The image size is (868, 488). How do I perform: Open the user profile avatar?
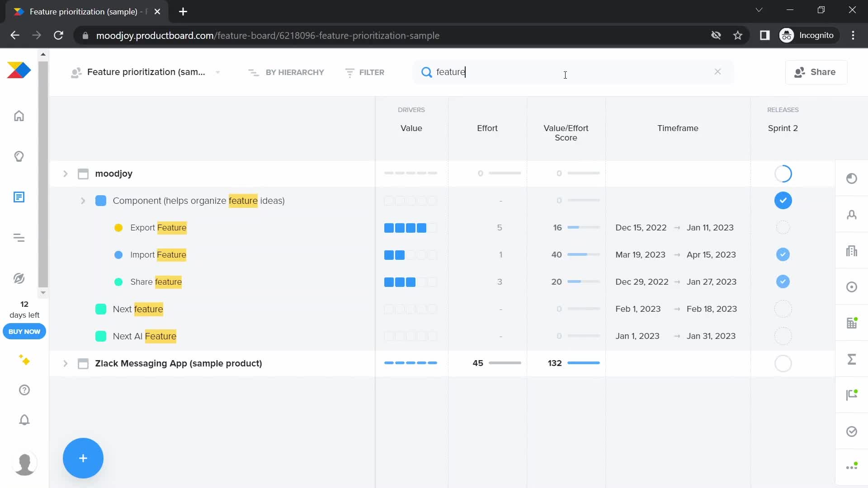[24, 464]
